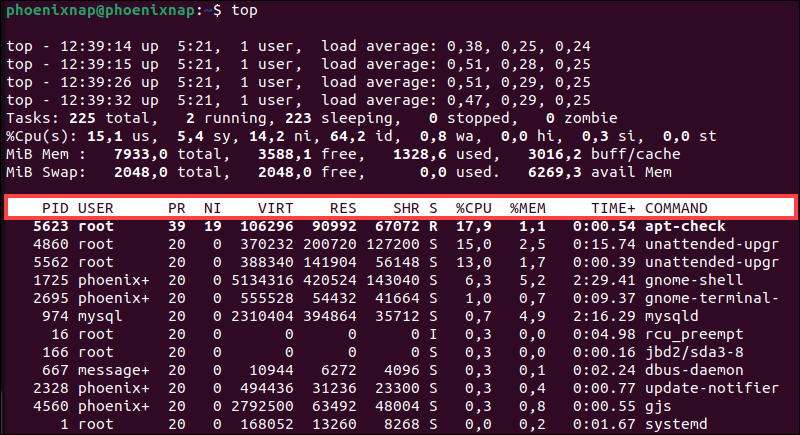Click the load average 0,38 value
Image resolution: width=800 pixels, height=435 pixels.
(464, 46)
